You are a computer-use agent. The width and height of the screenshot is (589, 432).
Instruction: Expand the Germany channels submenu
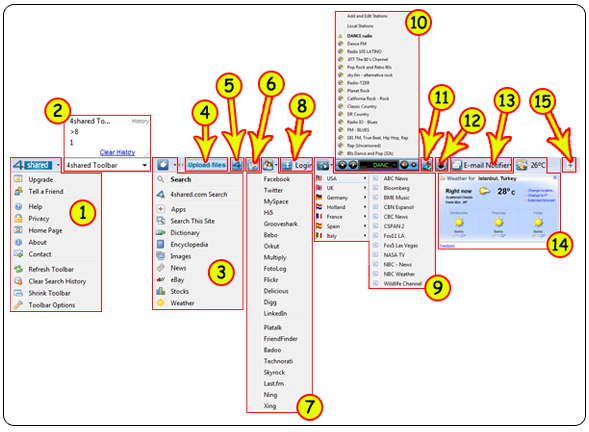365,198
